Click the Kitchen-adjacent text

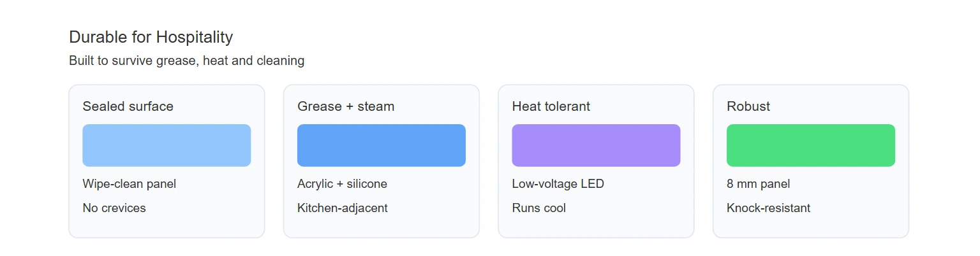[x=343, y=208]
